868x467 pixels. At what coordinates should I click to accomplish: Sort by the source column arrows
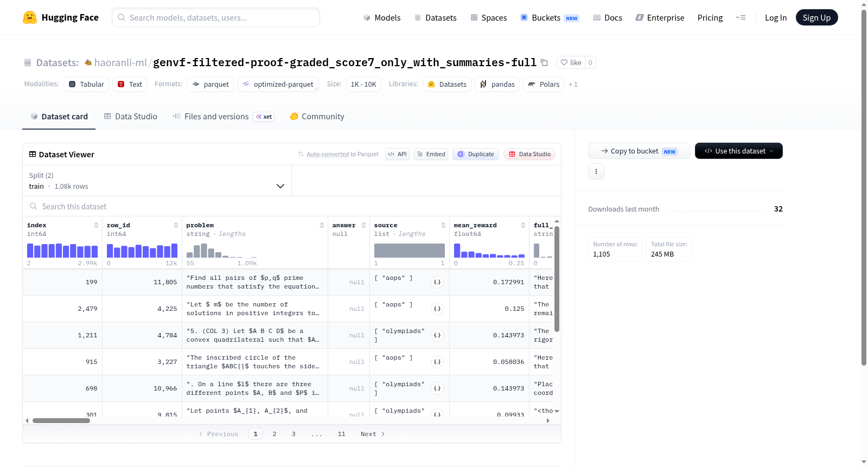click(x=443, y=225)
